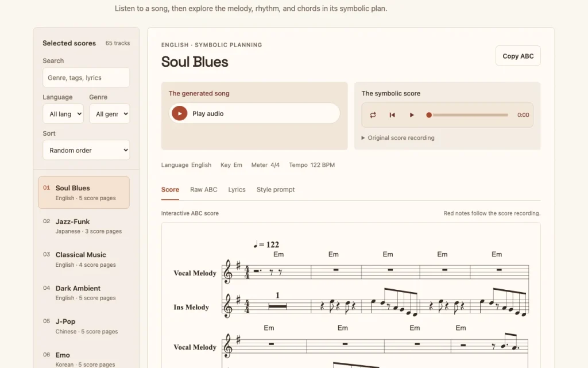This screenshot has height=368, width=588.
Task: Select the Emo track
Action: pos(84,359)
